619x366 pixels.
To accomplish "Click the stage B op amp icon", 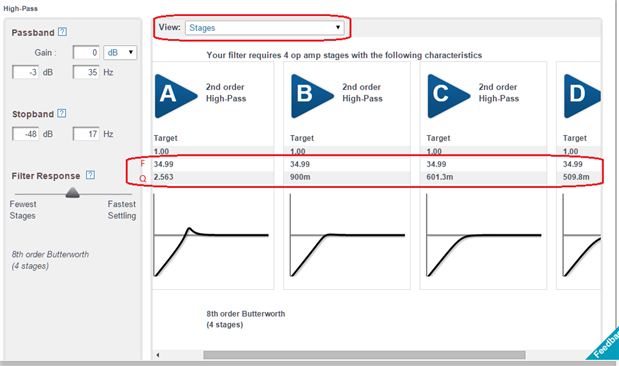I will (x=312, y=96).
